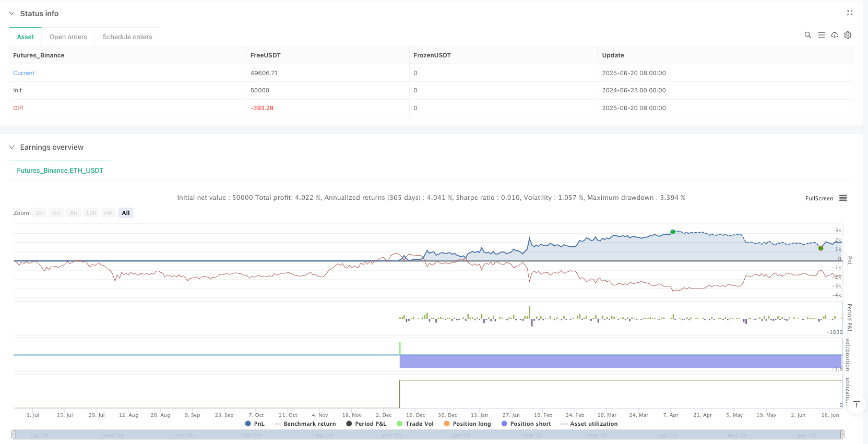Toggle Position short legend item
868x444 pixels.
coord(526,424)
